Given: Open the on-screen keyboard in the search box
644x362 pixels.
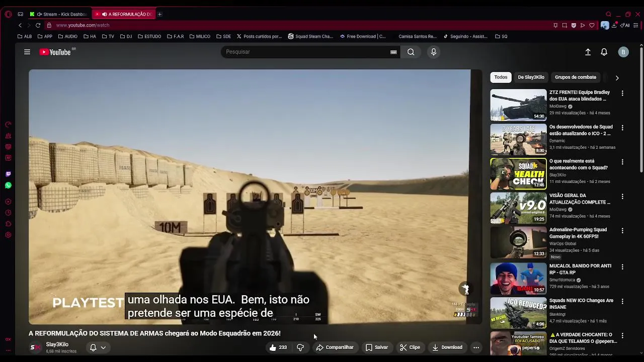Looking at the screenshot, I should pyautogui.click(x=393, y=52).
